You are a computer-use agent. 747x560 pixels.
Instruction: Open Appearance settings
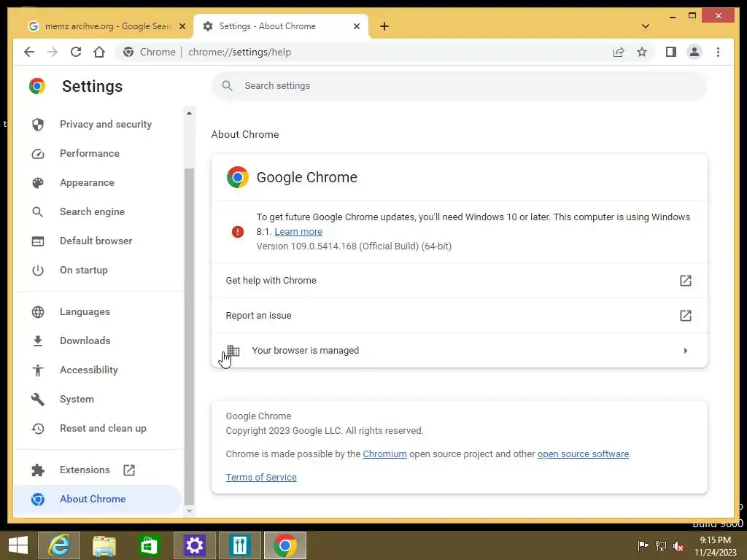(98, 182)
